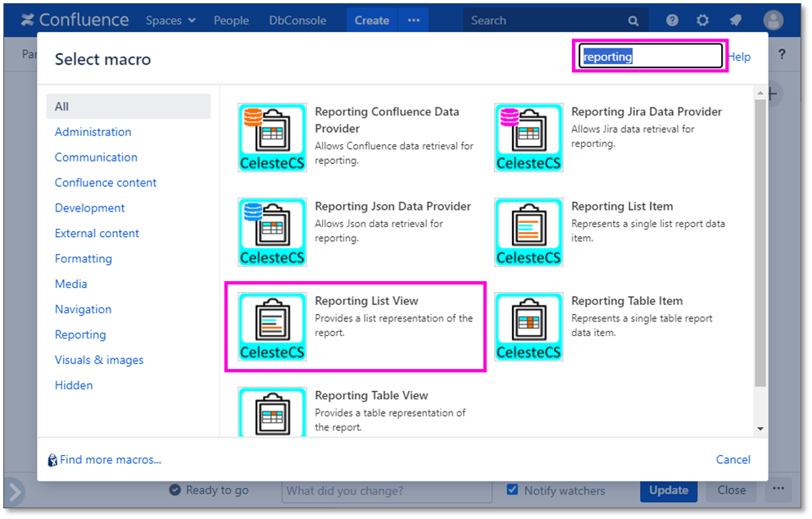This screenshot has width=812, height=519.
Task: Click the Confluence logo in header
Action: click(x=75, y=20)
